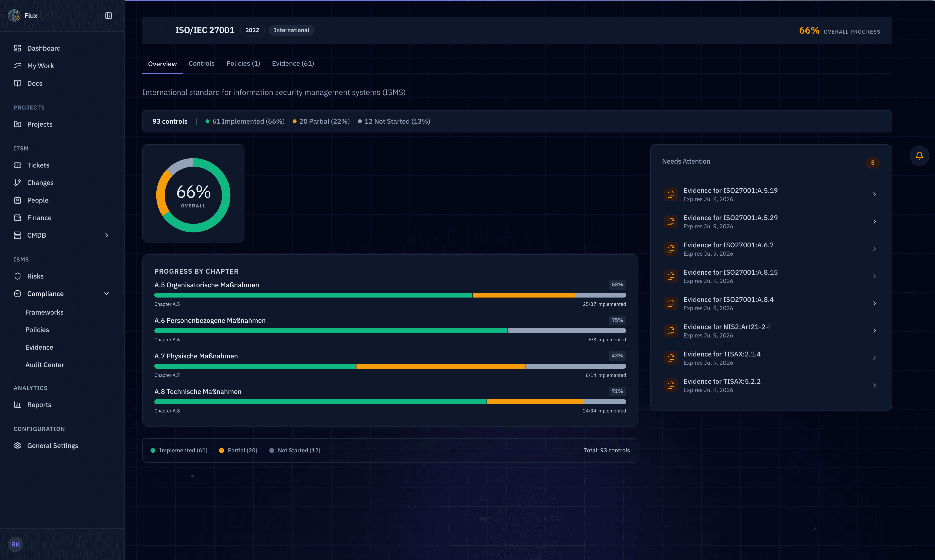Open chevron for Evidence TISAX:2.1.4
Viewport: 935px width, 560px height.
pos(874,358)
